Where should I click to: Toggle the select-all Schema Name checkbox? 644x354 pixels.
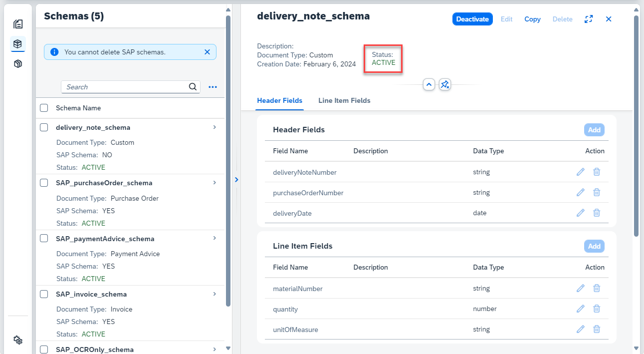(44, 108)
